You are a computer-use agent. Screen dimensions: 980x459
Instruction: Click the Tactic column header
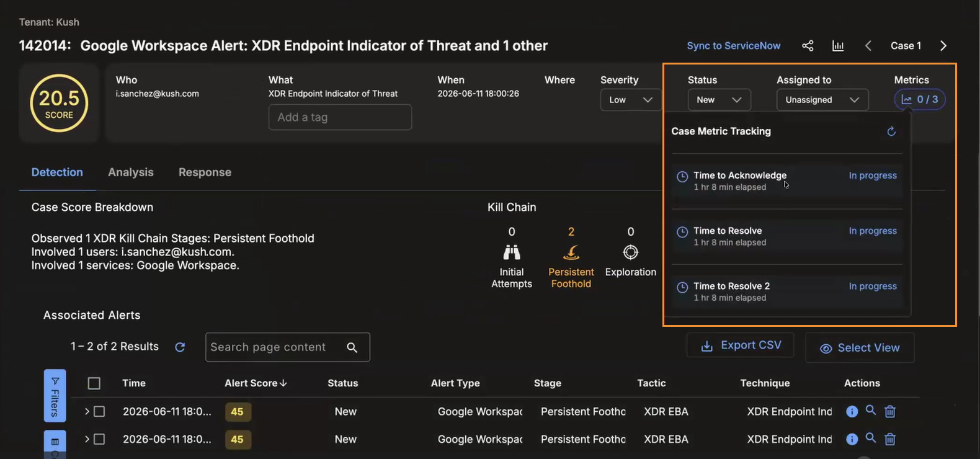click(x=652, y=383)
